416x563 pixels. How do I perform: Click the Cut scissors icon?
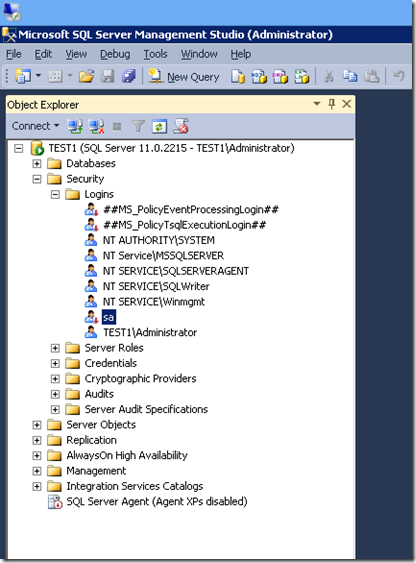[329, 76]
